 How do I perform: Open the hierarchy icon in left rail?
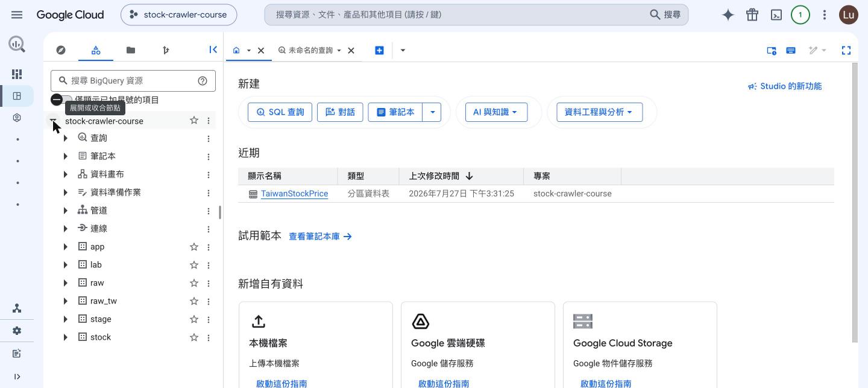pos(17,308)
